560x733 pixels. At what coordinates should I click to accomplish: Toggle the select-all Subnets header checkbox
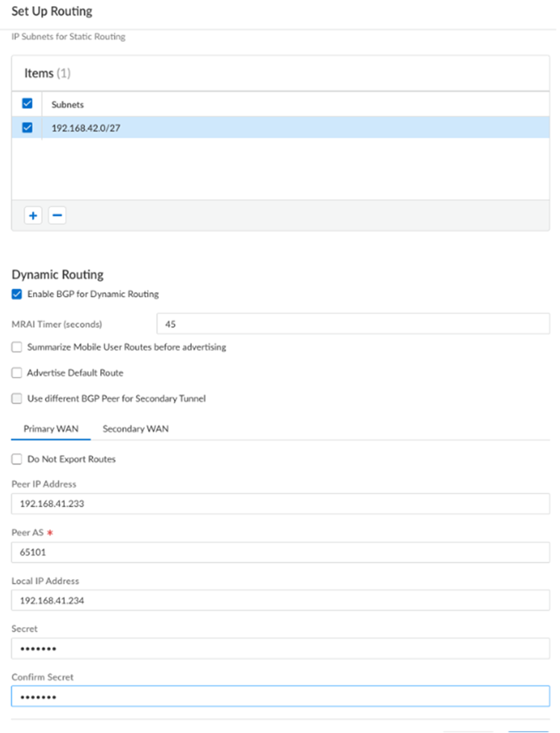(x=28, y=104)
